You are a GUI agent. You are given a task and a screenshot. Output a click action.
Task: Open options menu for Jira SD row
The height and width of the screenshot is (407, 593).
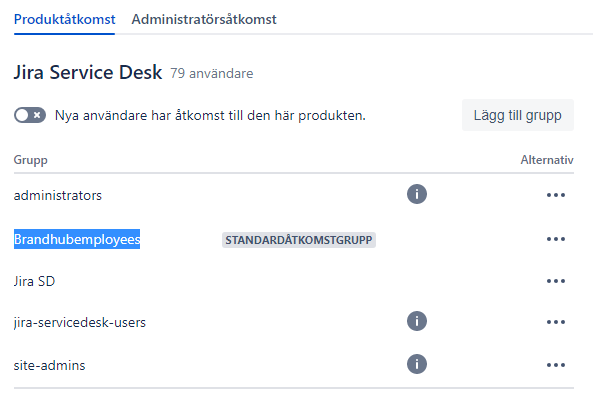coord(556,281)
